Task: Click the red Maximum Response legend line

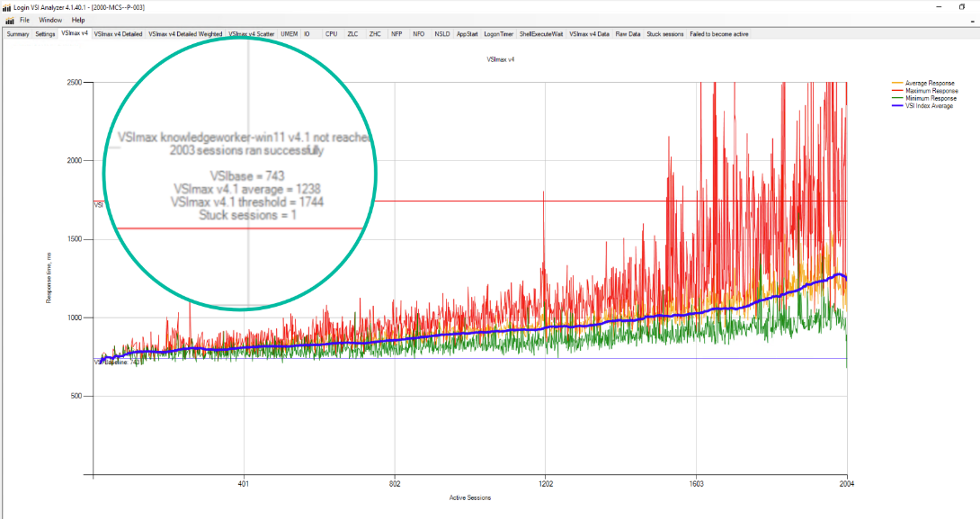Action: (897, 91)
